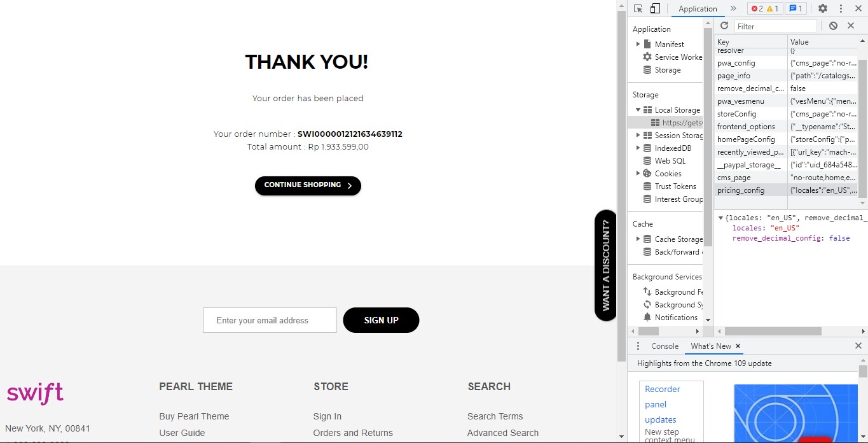The width and height of the screenshot is (868, 443).
Task: Select the recently_viewed_p... storage row
Action: [785, 152]
